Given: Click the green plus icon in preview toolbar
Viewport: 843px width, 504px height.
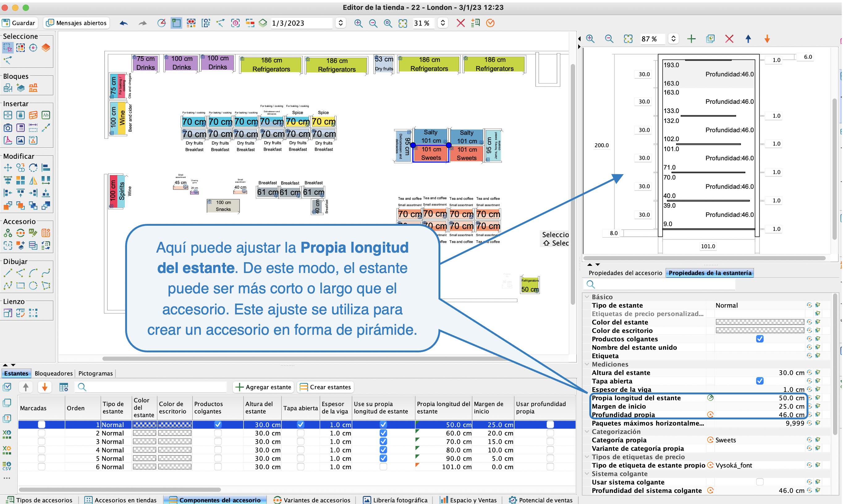Looking at the screenshot, I should [691, 39].
